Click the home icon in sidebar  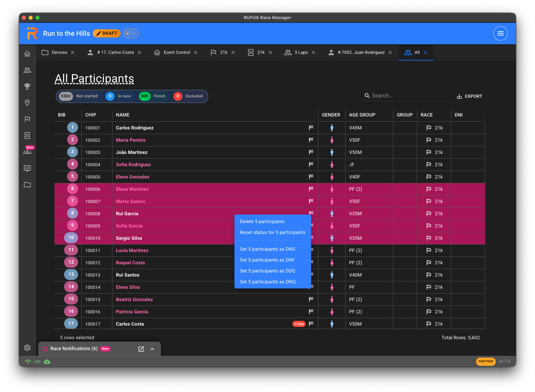[x=27, y=54]
